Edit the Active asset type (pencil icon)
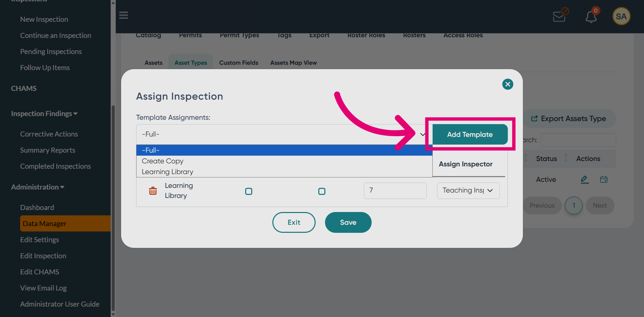The image size is (644, 317). pos(585,179)
